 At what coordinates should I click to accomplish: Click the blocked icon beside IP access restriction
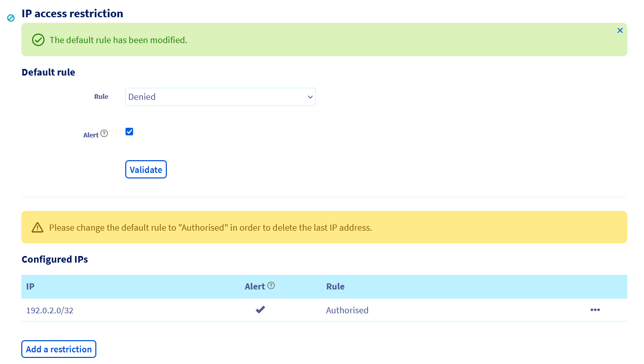pos(11,18)
